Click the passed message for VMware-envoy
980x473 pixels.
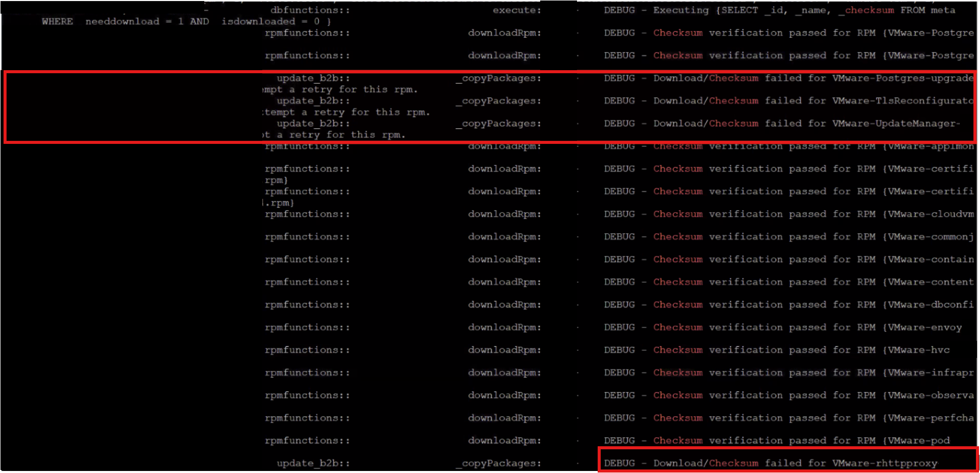point(807,328)
